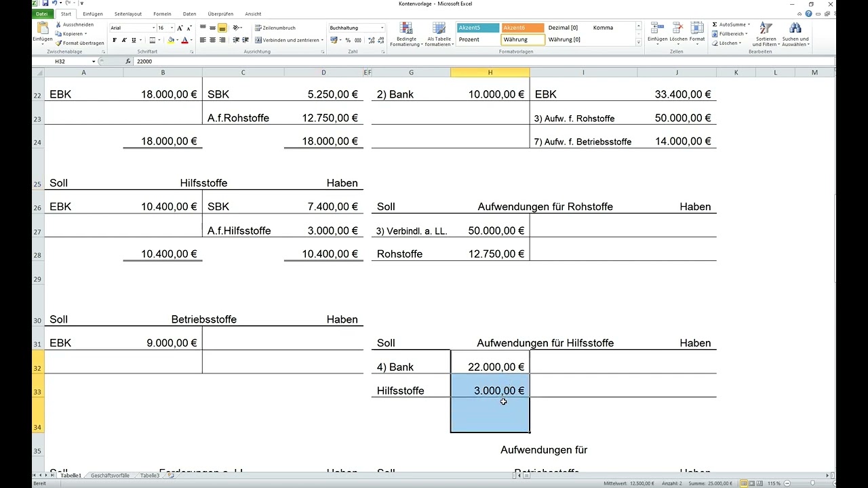Open the Verbinden und zentrieren dropdown arrow
The height and width of the screenshot is (488, 868).
coord(323,40)
